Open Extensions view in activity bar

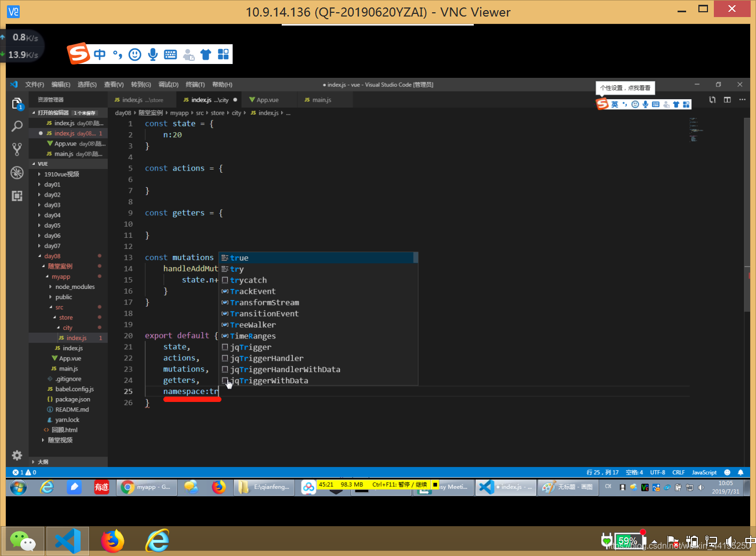click(x=17, y=196)
